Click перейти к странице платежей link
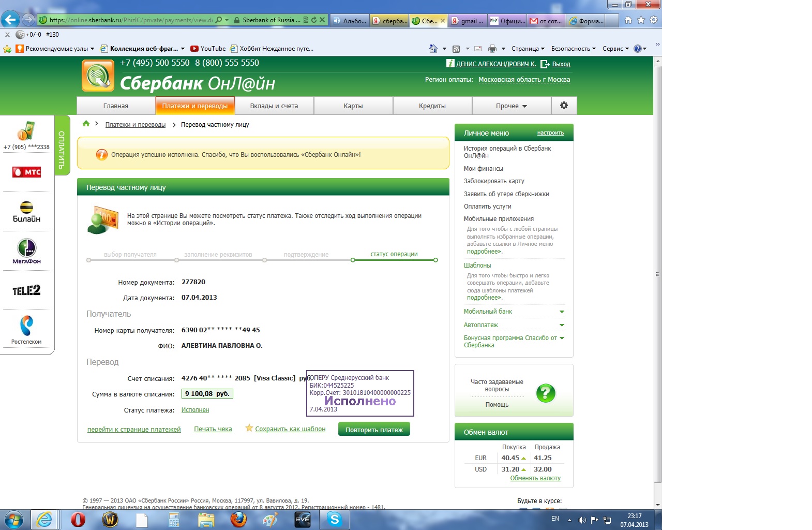812x530 pixels. point(134,430)
